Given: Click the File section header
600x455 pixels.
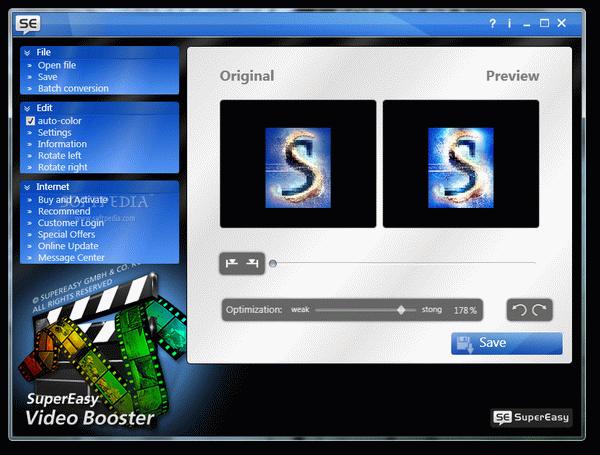Looking at the screenshot, I should pyautogui.click(x=99, y=52).
